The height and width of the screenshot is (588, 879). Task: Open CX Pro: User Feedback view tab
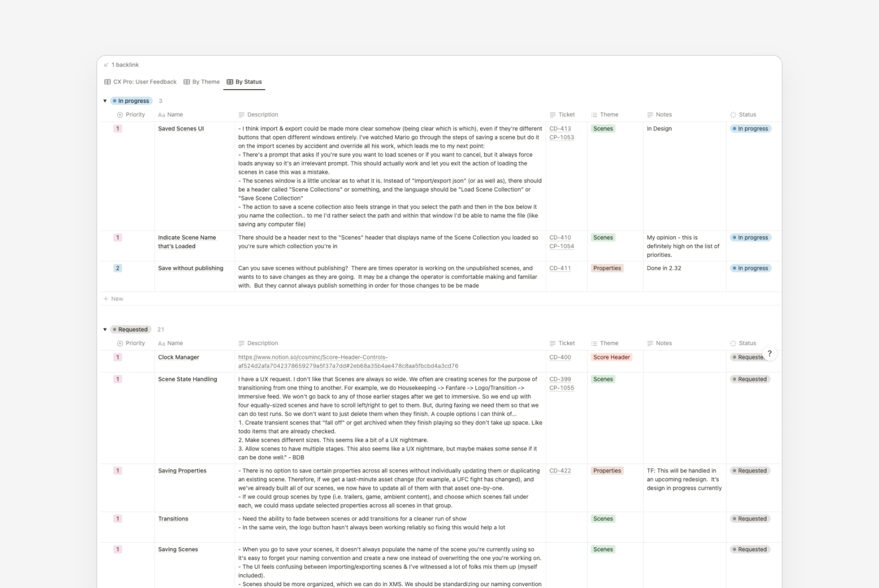(140, 82)
